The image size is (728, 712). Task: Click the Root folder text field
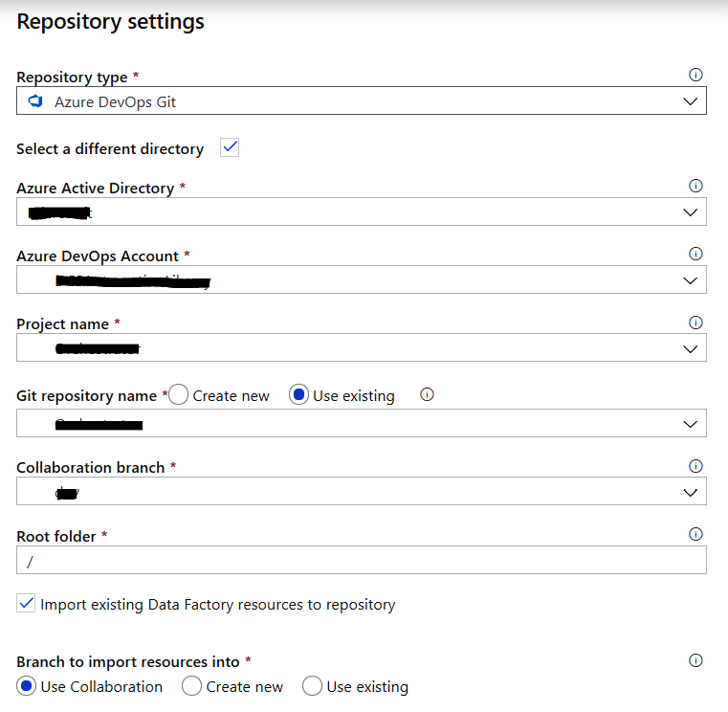click(x=362, y=561)
